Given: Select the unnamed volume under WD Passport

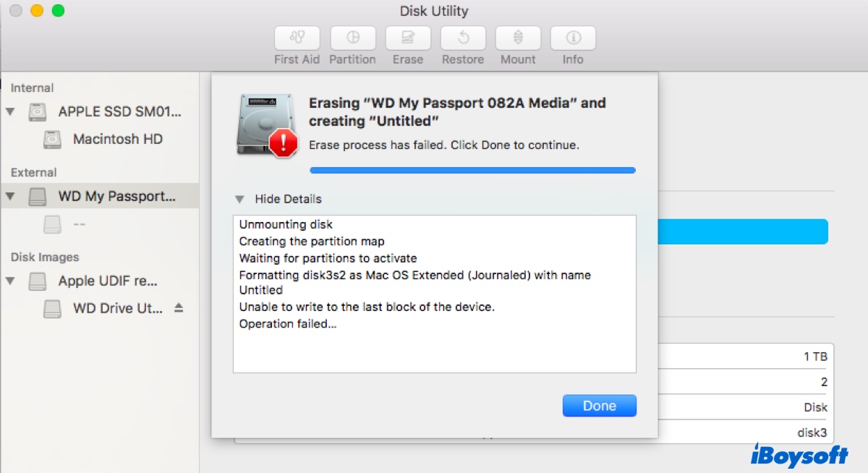Looking at the screenshot, I should click(79, 224).
